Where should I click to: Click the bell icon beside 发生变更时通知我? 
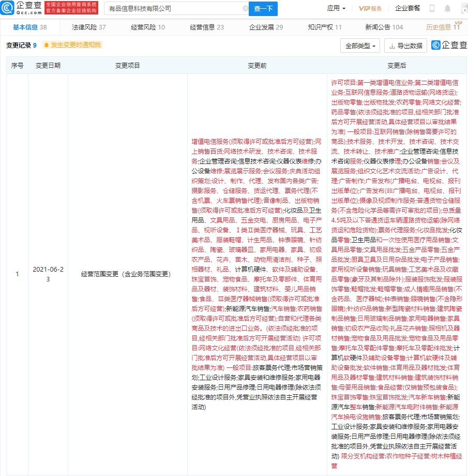coord(47,46)
